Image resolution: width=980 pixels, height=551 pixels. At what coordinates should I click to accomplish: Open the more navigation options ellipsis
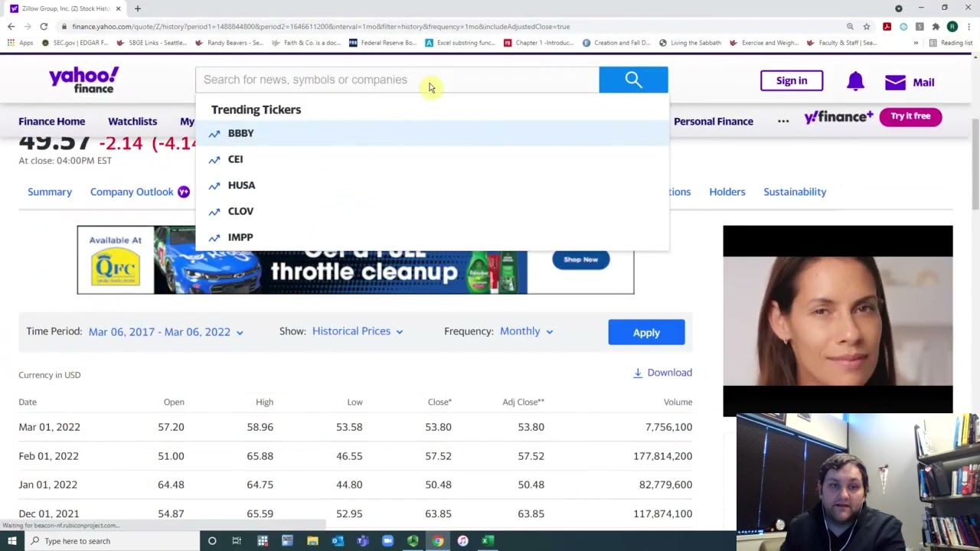click(x=782, y=121)
